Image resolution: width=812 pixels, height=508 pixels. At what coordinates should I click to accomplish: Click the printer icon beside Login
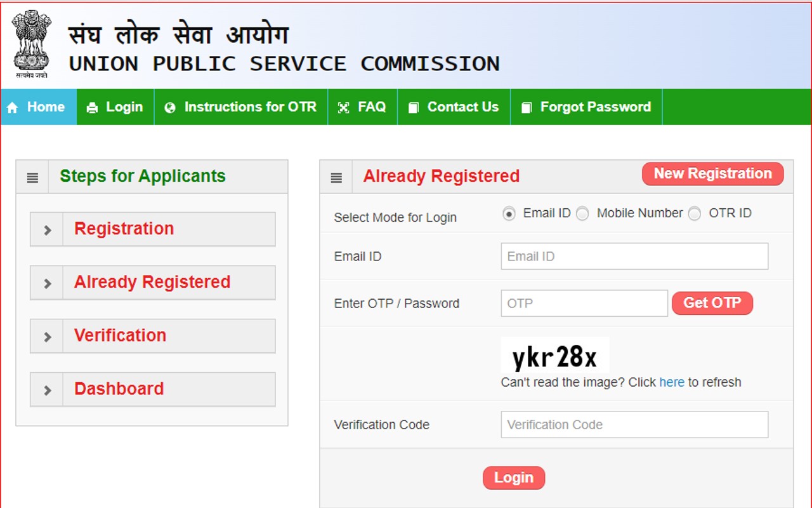point(92,108)
